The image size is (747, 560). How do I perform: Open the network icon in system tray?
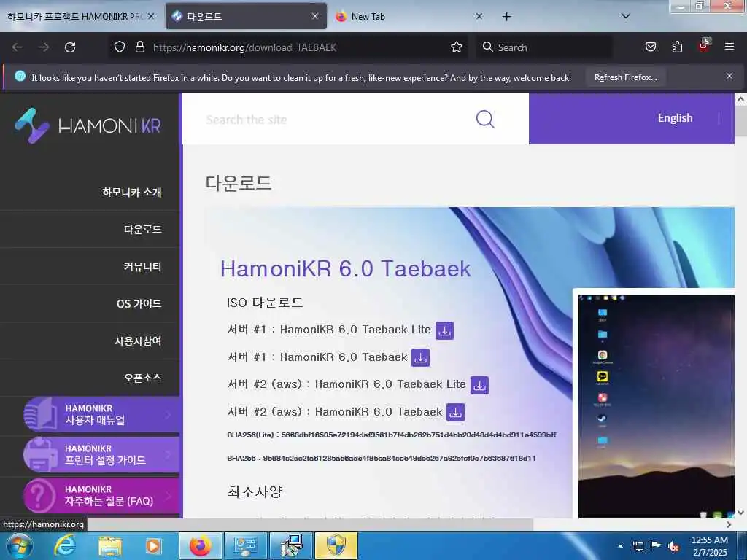pyautogui.click(x=638, y=546)
